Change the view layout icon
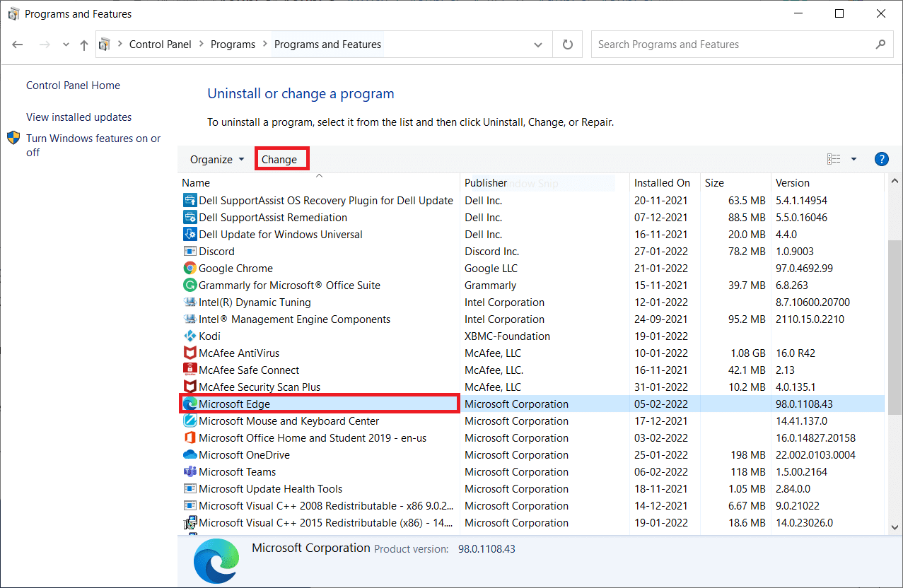The width and height of the screenshot is (903, 588). 834,159
